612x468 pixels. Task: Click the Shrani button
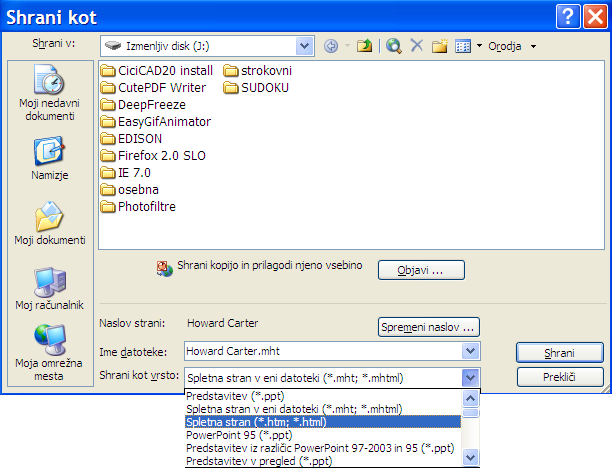pyautogui.click(x=559, y=352)
